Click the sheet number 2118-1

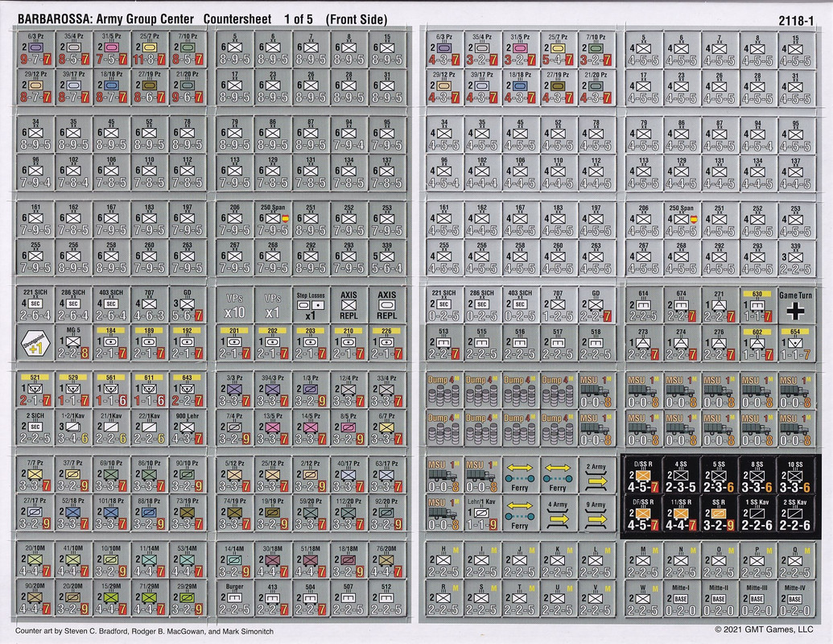point(796,21)
